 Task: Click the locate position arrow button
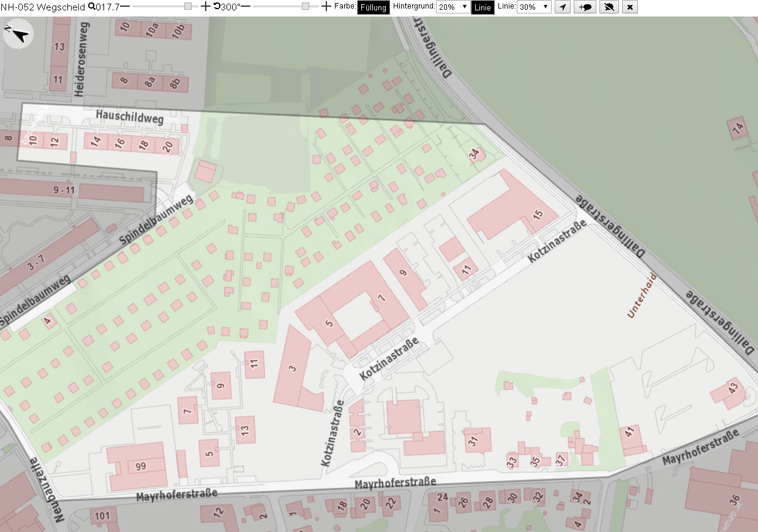coord(563,7)
